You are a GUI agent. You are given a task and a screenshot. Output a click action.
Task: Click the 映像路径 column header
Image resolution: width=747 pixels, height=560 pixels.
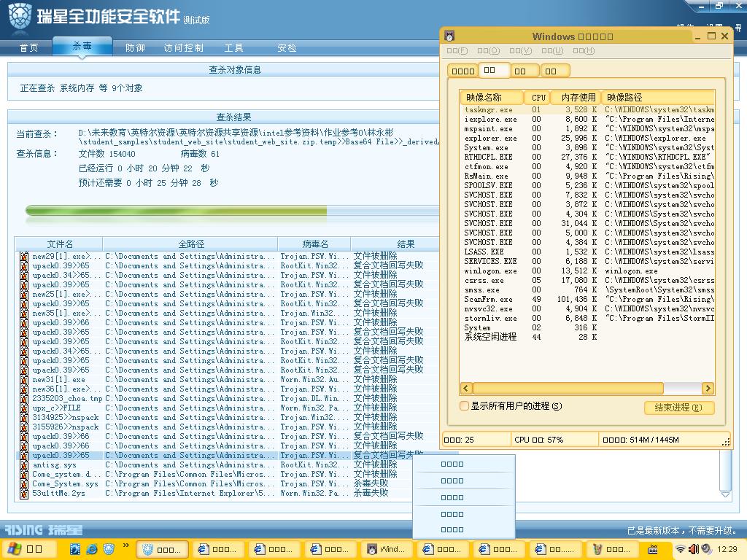(x=658, y=98)
